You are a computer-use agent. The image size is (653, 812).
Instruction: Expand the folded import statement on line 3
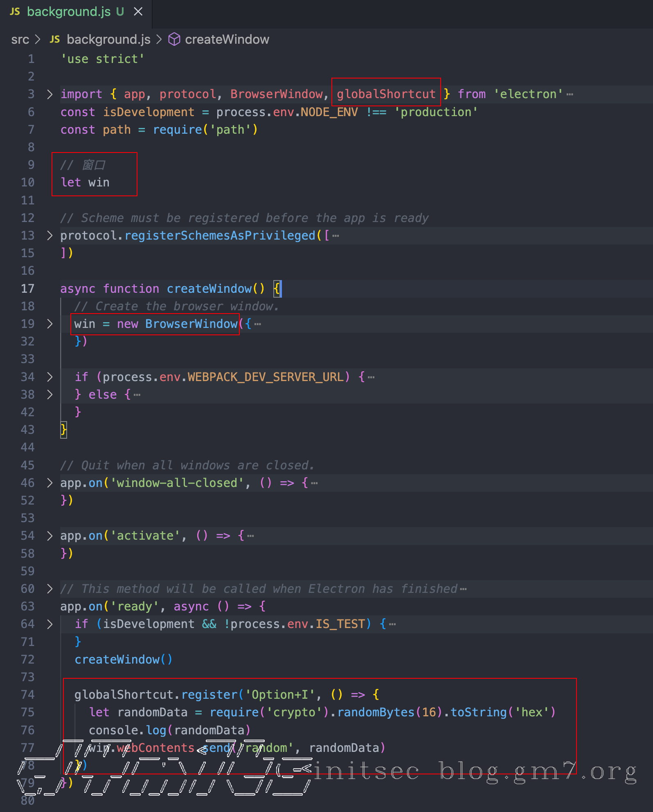tap(50, 94)
